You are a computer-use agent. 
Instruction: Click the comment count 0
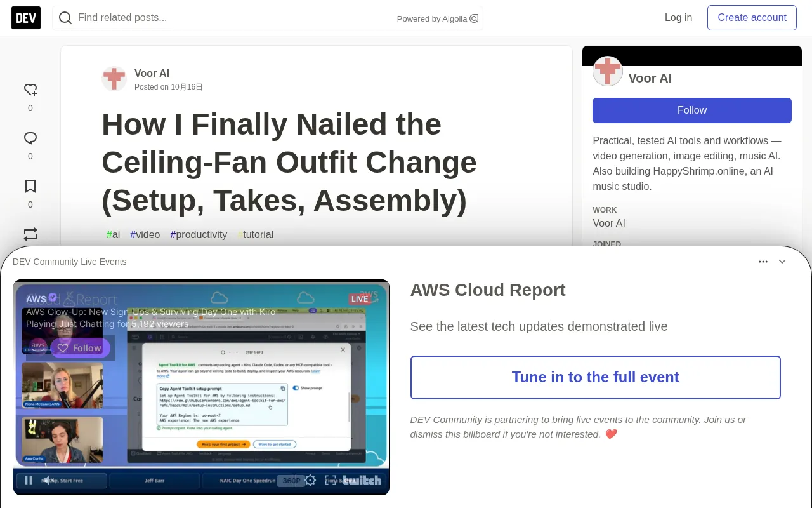click(30, 156)
